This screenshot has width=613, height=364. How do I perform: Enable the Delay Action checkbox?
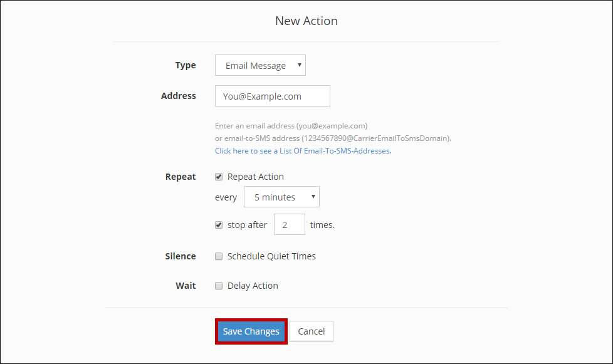pyautogui.click(x=219, y=286)
